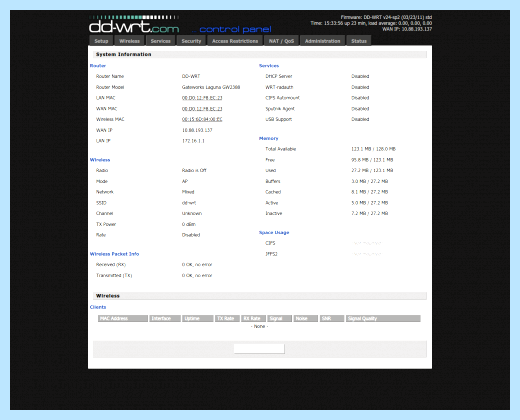Click the JFFS2 label under Space Usage
Viewport: 520px width, 420px height.
click(x=271, y=254)
